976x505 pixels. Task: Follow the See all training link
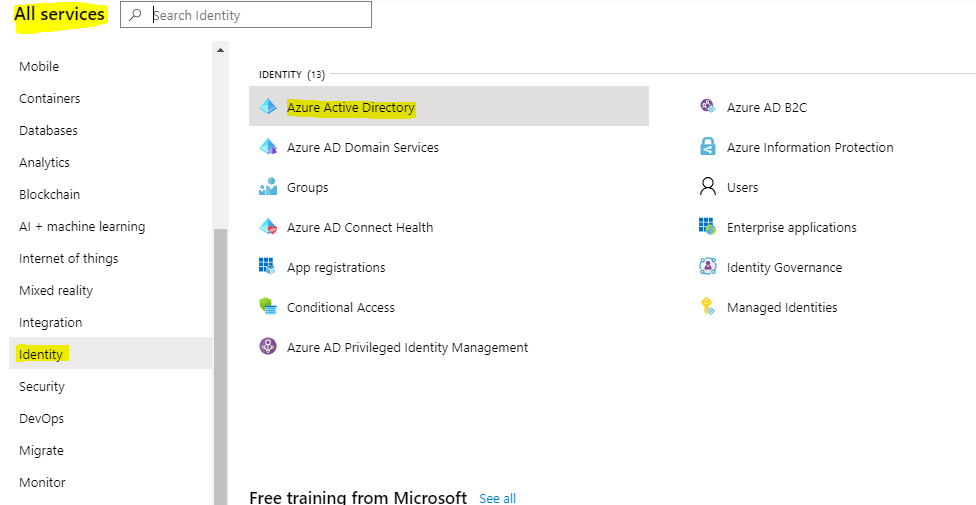(497, 498)
